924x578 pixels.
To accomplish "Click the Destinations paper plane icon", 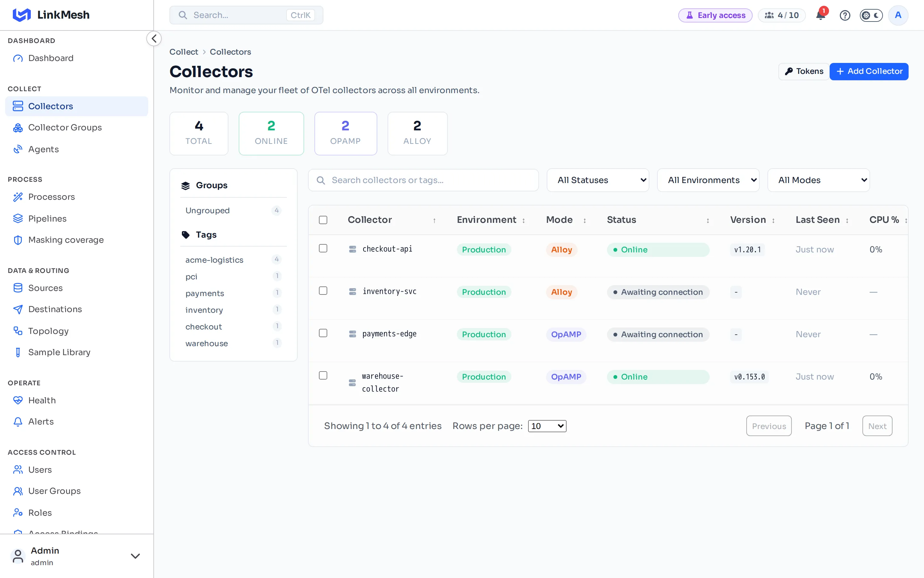I will 18,309.
